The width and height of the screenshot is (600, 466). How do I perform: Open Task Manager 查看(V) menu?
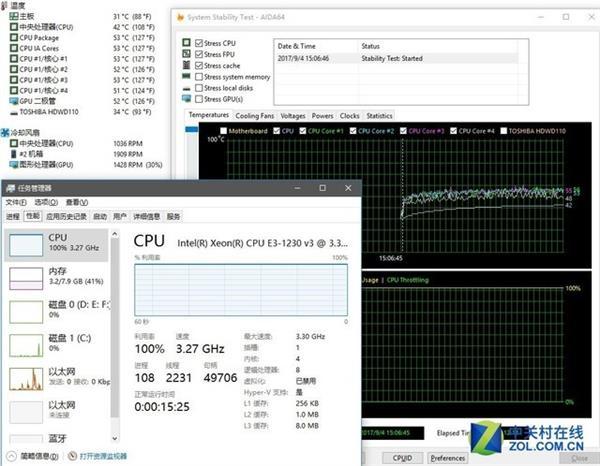(x=77, y=202)
